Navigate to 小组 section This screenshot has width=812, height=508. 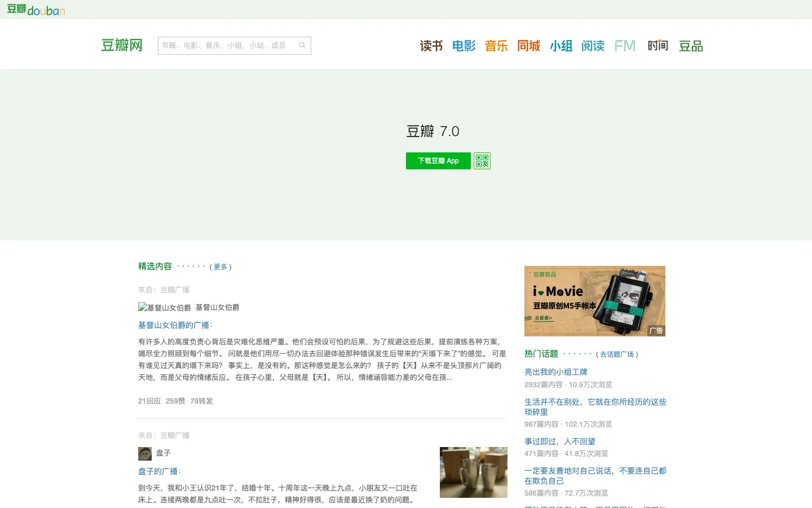(x=561, y=46)
